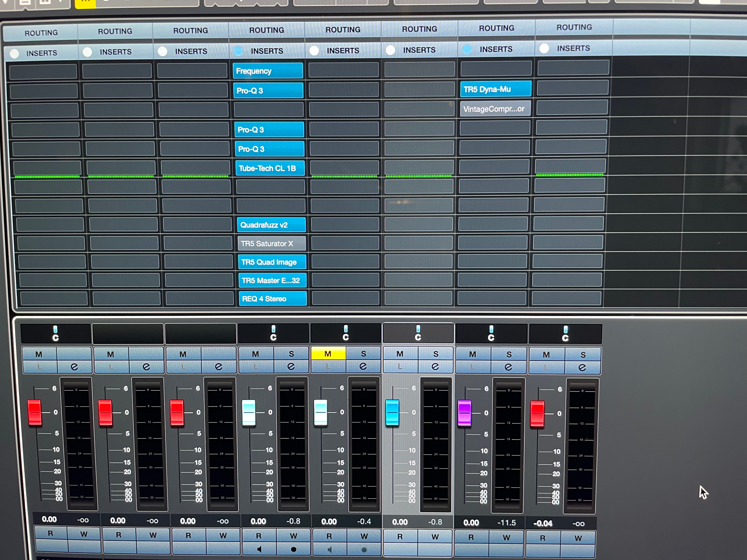Open empty slot between two Pro-Q 3 inserts
Screen dimensions: 747x560
coord(269,110)
